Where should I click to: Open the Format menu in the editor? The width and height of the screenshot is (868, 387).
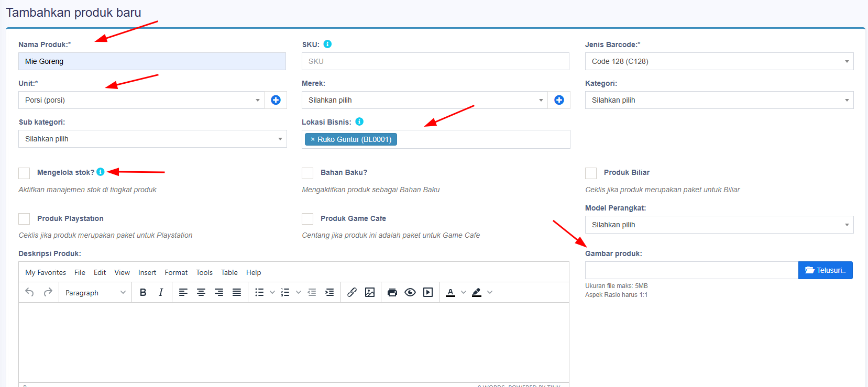pyautogui.click(x=176, y=272)
